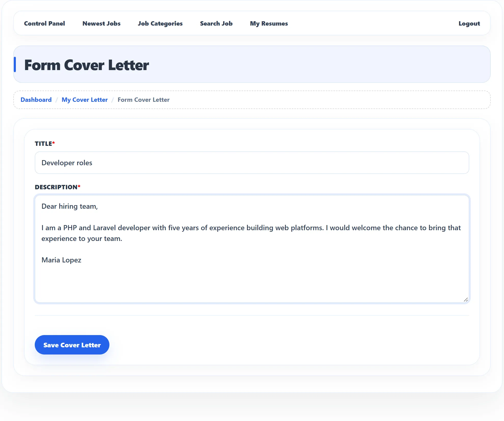The width and height of the screenshot is (504, 421).
Task: Click the TITLE field label
Action: (x=45, y=143)
